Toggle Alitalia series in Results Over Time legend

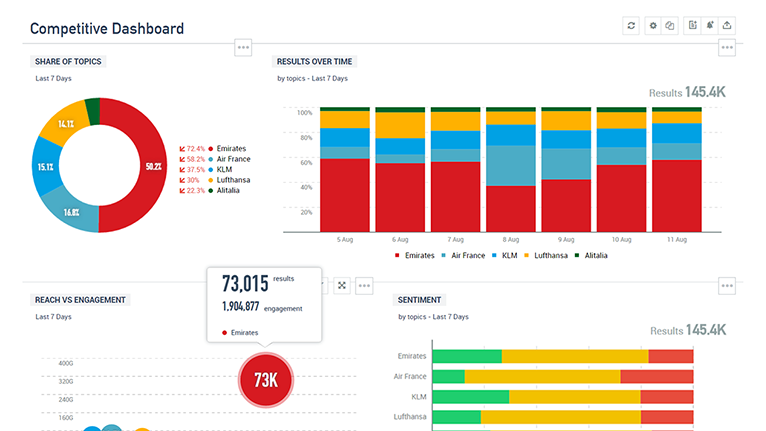click(x=591, y=256)
